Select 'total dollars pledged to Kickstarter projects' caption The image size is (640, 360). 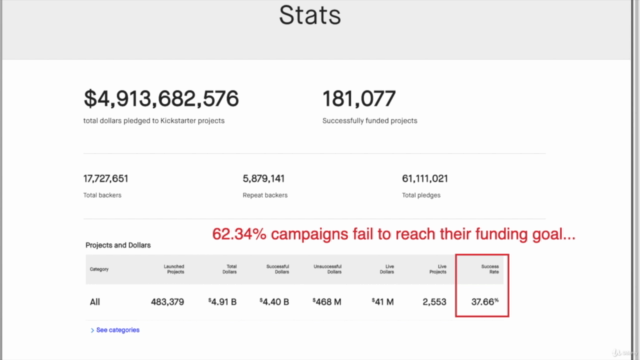(x=154, y=121)
